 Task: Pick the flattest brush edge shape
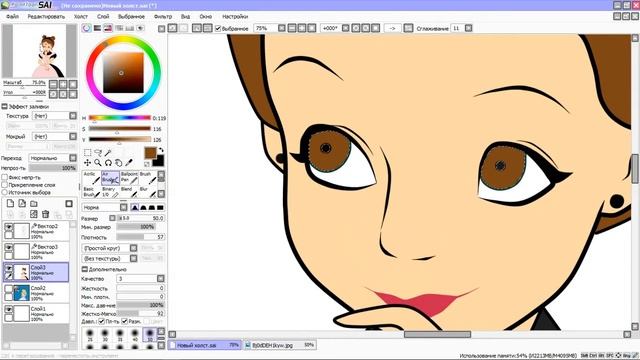(x=160, y=207)
